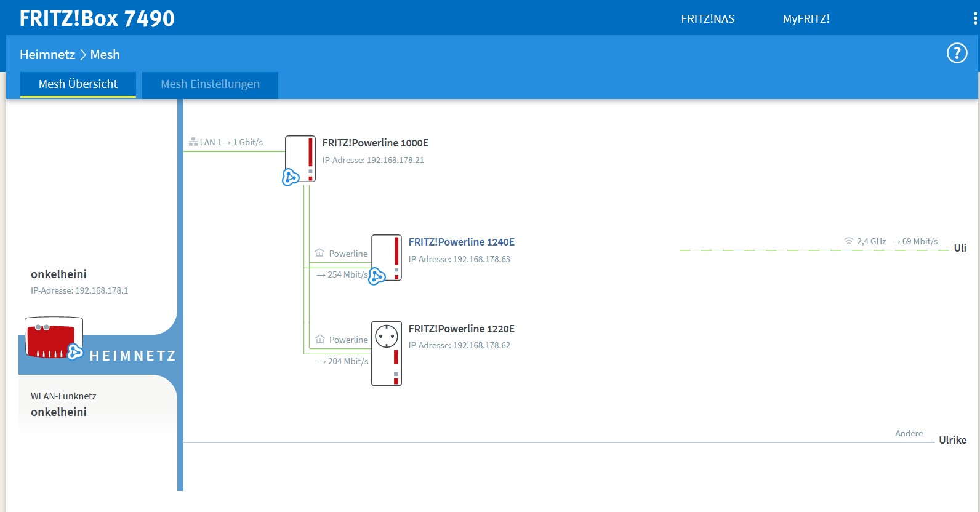
Task: Click the house icon by 204 Mbit/s Powerline
Action: (x=320, y=339)
